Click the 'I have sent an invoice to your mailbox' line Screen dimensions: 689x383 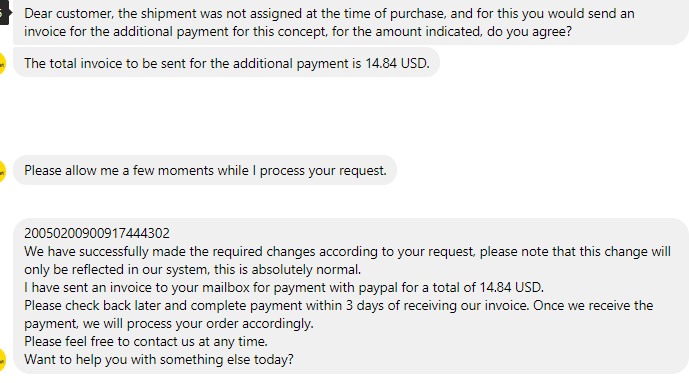284,288
